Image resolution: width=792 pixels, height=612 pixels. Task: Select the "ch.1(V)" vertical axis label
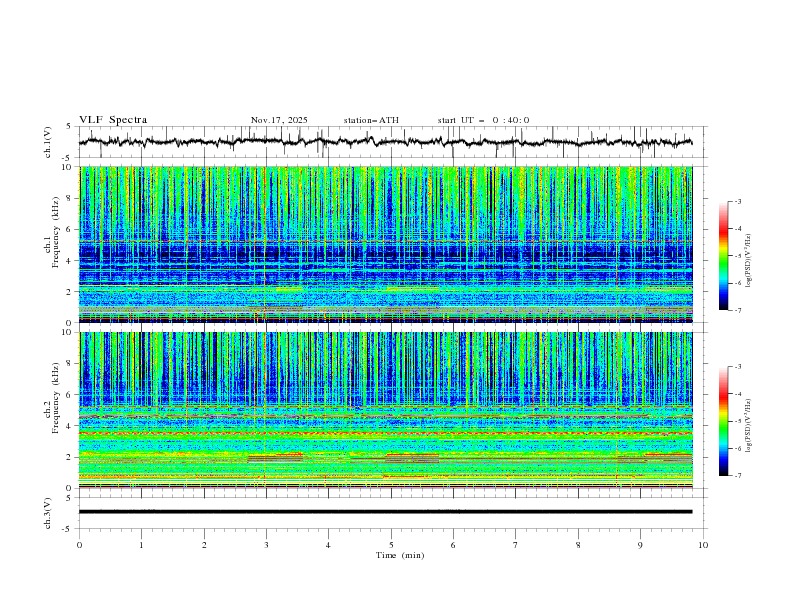coord(48,142)
